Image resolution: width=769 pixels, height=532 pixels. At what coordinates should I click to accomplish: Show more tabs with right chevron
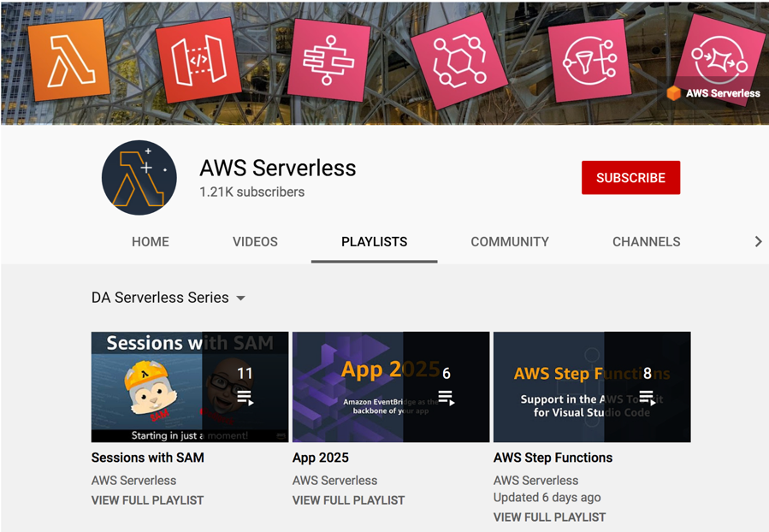click(758, 241)
